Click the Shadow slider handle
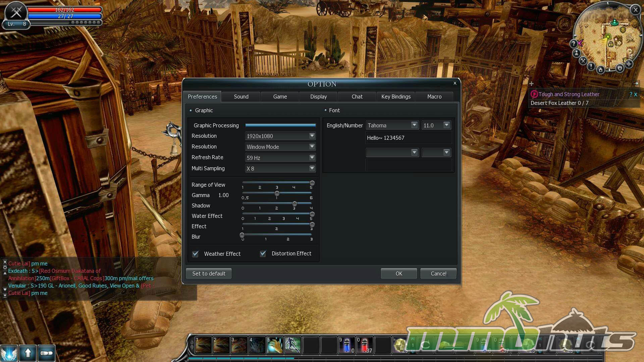This screenshot has width=644, height=362. pos(294,204)
